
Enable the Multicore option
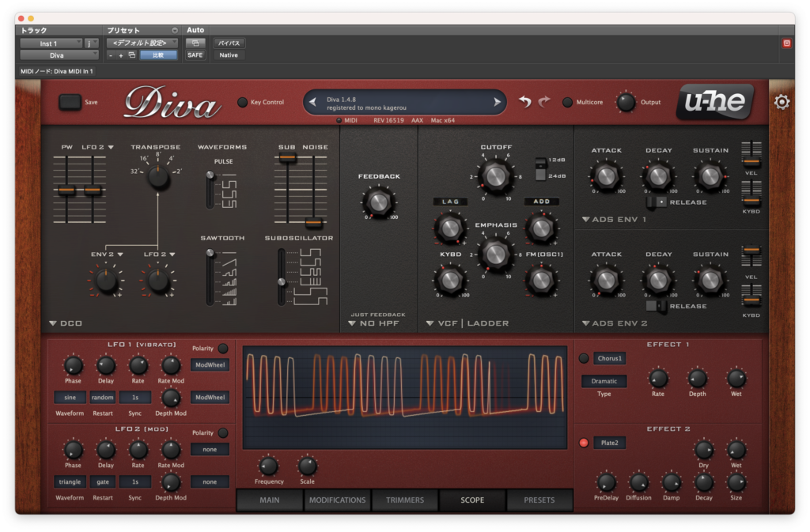click(567, 102)
